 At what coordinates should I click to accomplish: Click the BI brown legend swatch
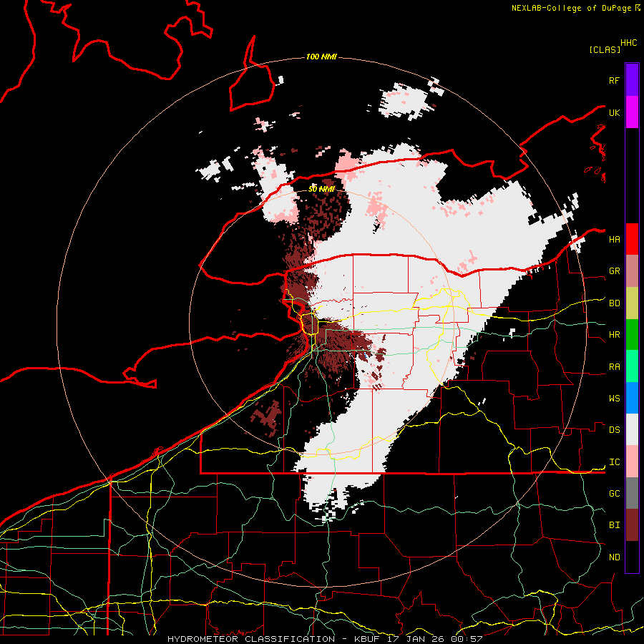(632, 525)
